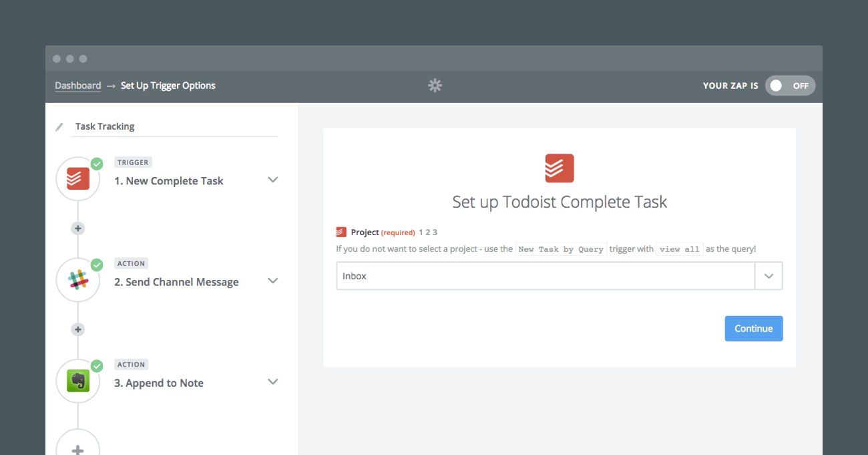Click the large Todoist logo above the heading
Viewport: 868px width, 455px height.
(560, 168)
